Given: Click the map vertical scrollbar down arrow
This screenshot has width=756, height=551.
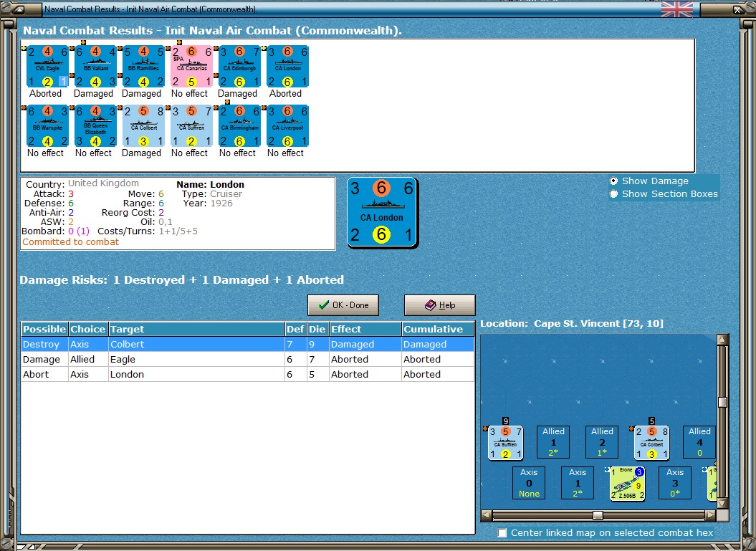Looking at the screenshot, I should coord(722,503).
